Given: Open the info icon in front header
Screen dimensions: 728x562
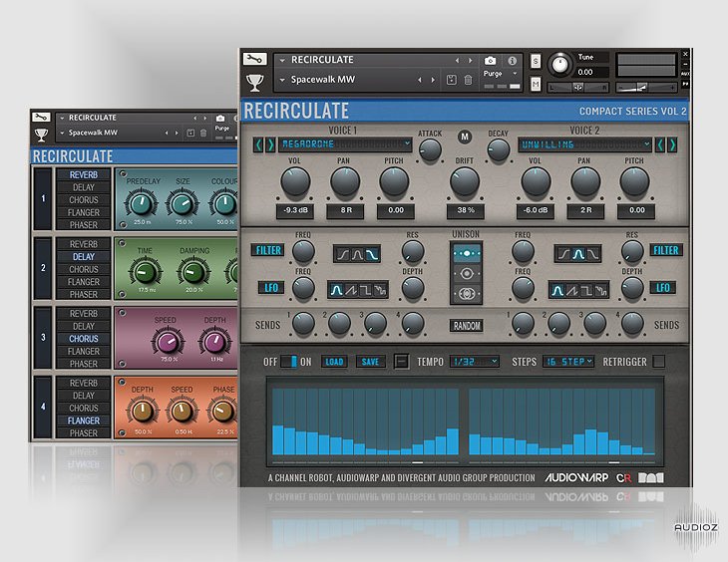Looking at the screenshot, I should click(x=513, y=61).
